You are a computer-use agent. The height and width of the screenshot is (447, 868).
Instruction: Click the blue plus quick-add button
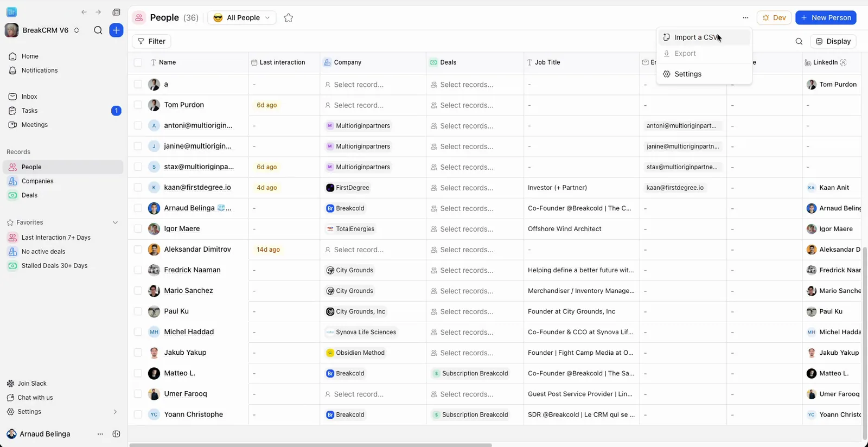pyautogui.click(x=116, y=30)
